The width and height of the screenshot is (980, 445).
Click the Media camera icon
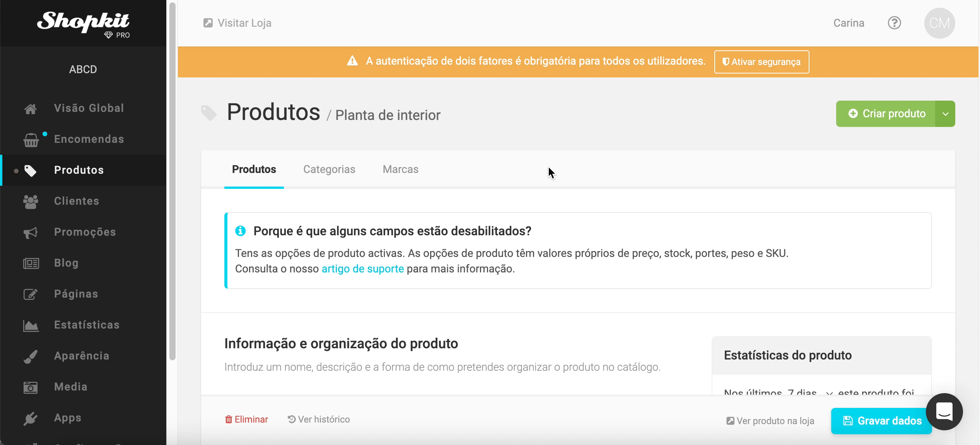click(31, 387)
